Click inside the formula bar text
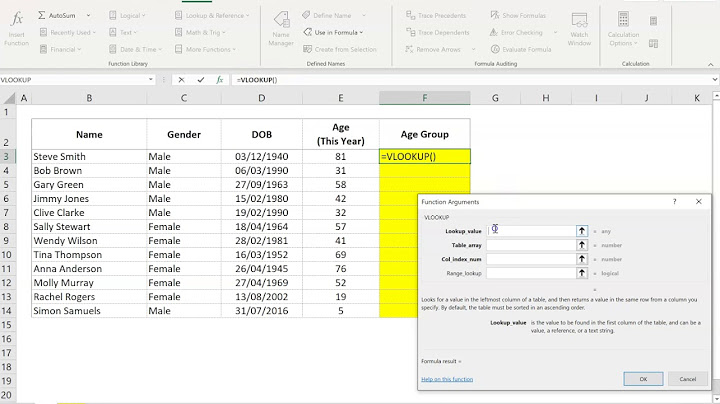The width and height of the screenshot is (720, 404). (257, 80)
